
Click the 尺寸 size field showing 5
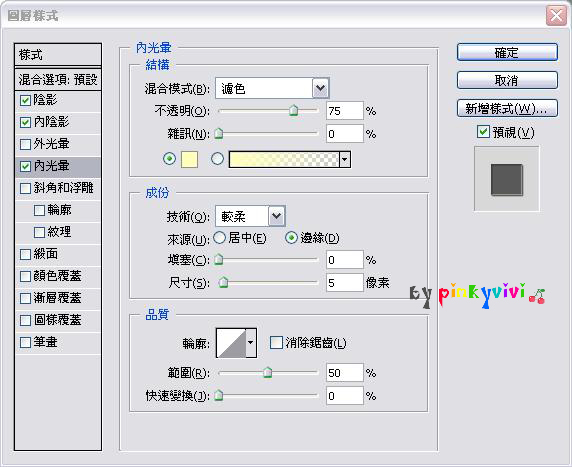(x=345, y=282)
